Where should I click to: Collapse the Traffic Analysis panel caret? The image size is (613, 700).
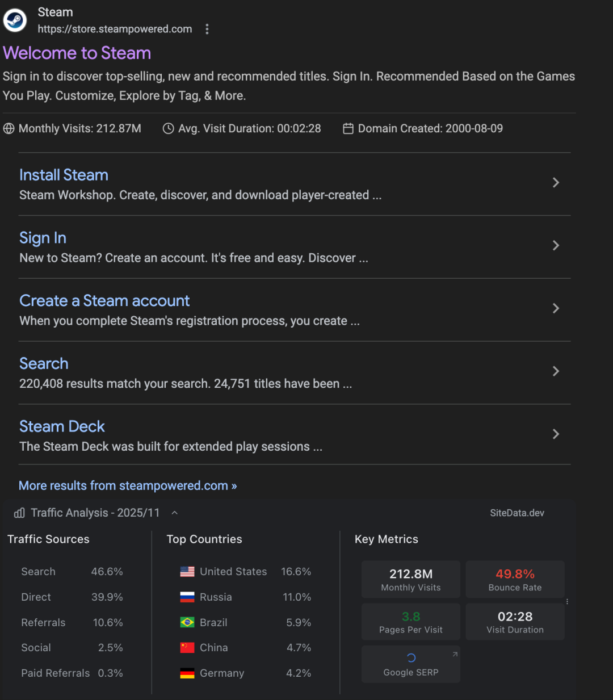(x=175, y=513)
